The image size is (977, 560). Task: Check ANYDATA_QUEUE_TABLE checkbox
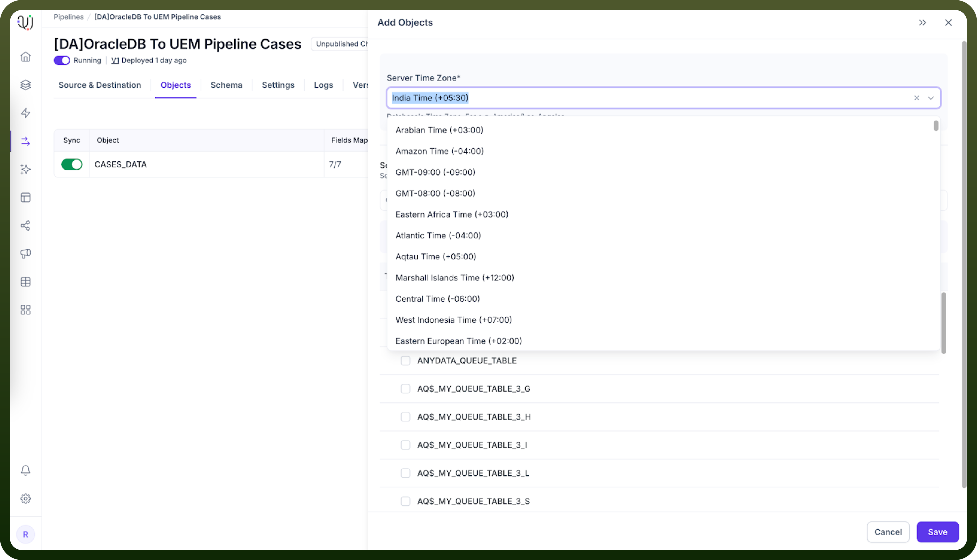click(x=405, y=360)
